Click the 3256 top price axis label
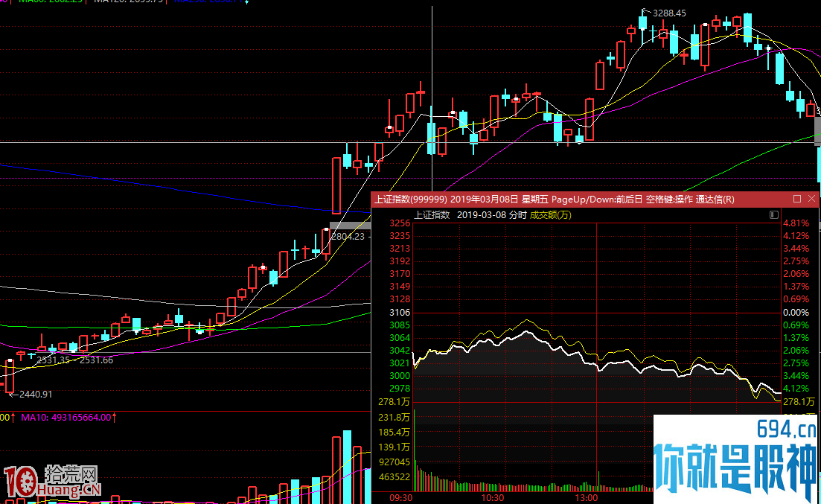821x504 pixels. (400, 223)
